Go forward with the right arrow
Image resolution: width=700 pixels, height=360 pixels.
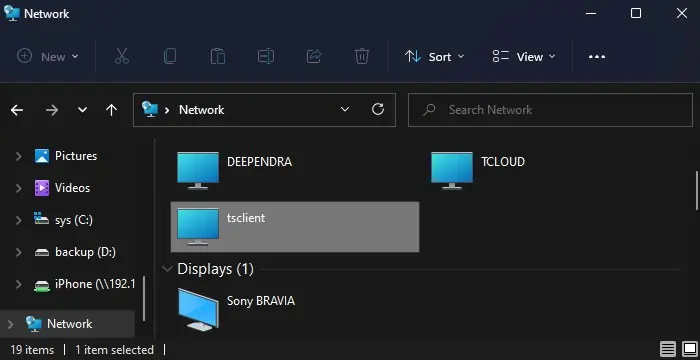click(52, 110)
